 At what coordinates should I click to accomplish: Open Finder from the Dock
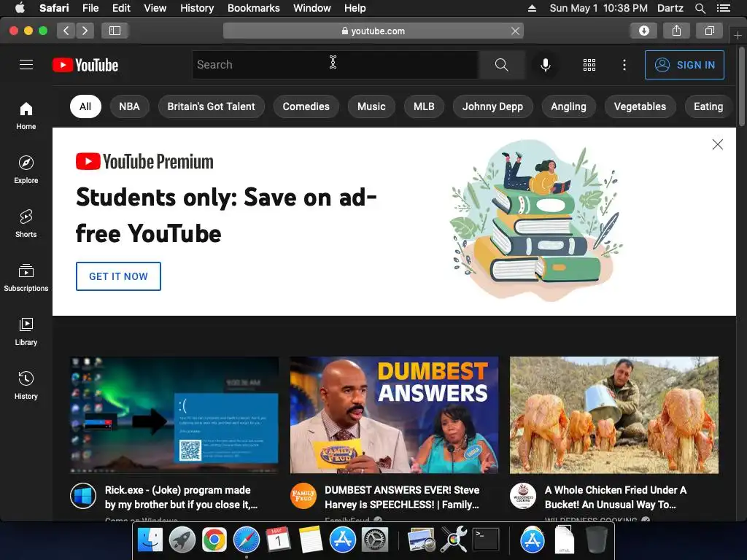pos(150,540)
